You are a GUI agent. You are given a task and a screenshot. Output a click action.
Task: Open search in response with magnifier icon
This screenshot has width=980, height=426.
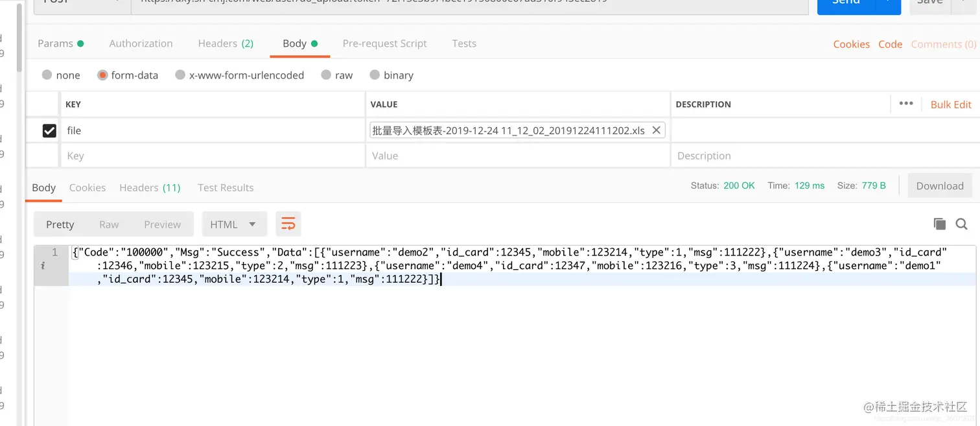coord(961,224)
